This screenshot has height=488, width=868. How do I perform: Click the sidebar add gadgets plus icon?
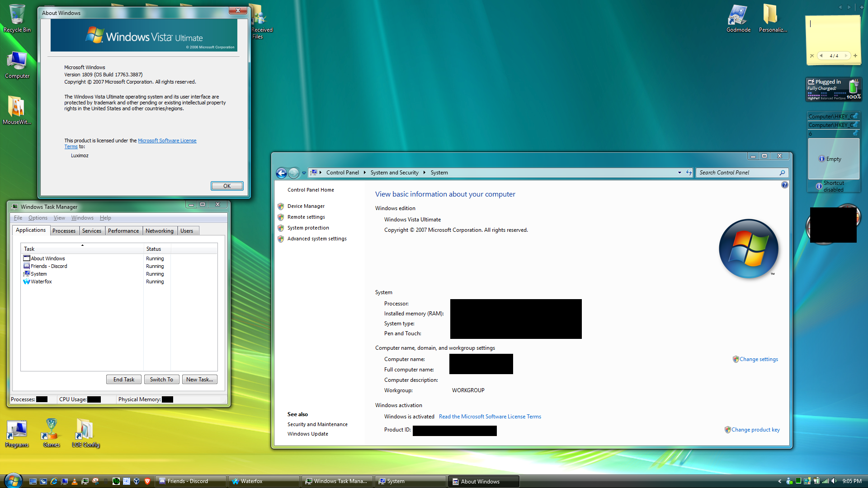point(862,7)
